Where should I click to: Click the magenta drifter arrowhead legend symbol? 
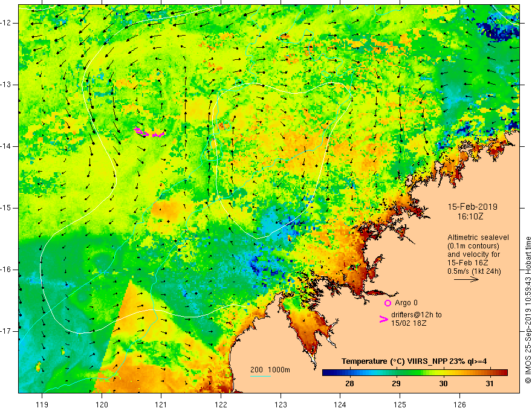(x=384, y=319)
